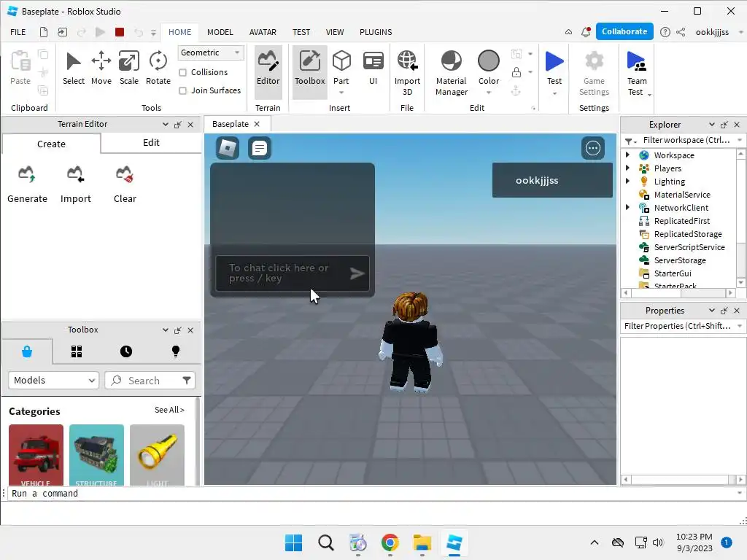Screen dimensions: 747x560
Task: Stop the running playtest
Action: 120,32
